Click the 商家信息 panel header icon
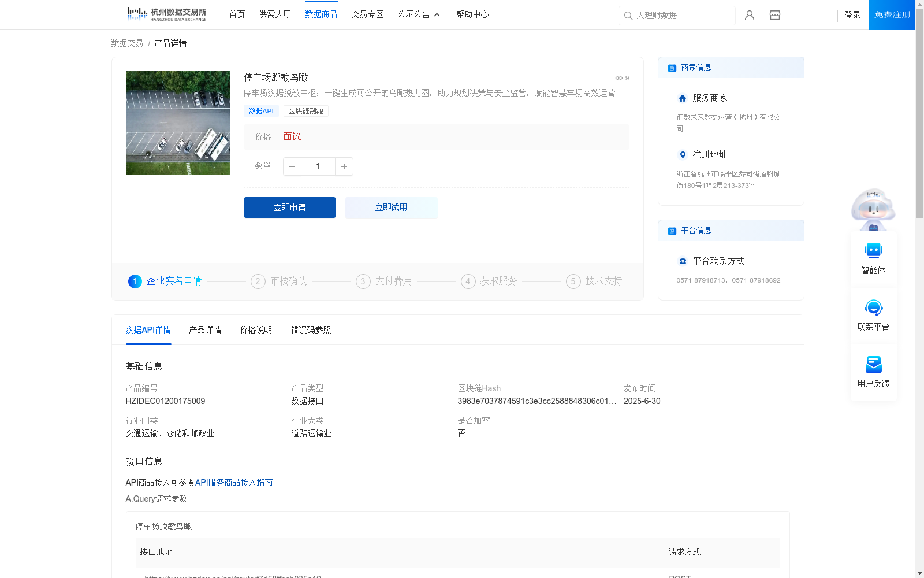 click(672, 68)
